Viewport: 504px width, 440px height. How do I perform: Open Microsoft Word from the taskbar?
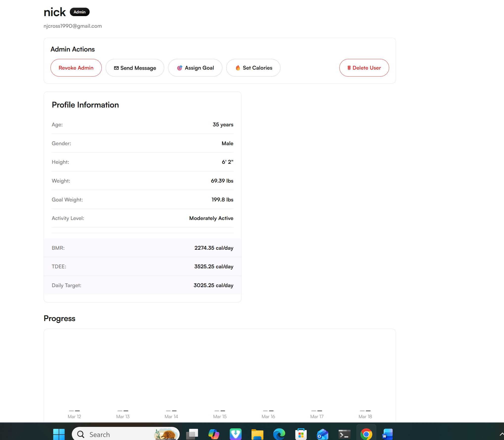pyautogui.click(x=388, y=434)
